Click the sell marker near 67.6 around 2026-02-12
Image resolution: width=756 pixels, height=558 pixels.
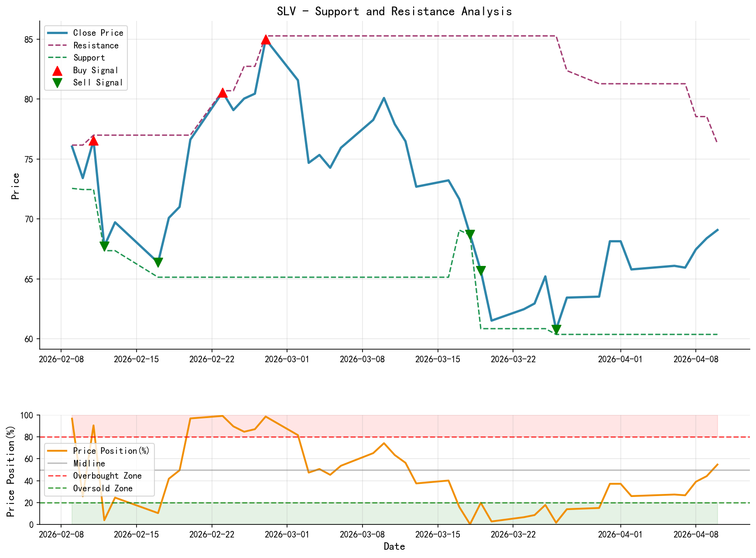(104, 247)
